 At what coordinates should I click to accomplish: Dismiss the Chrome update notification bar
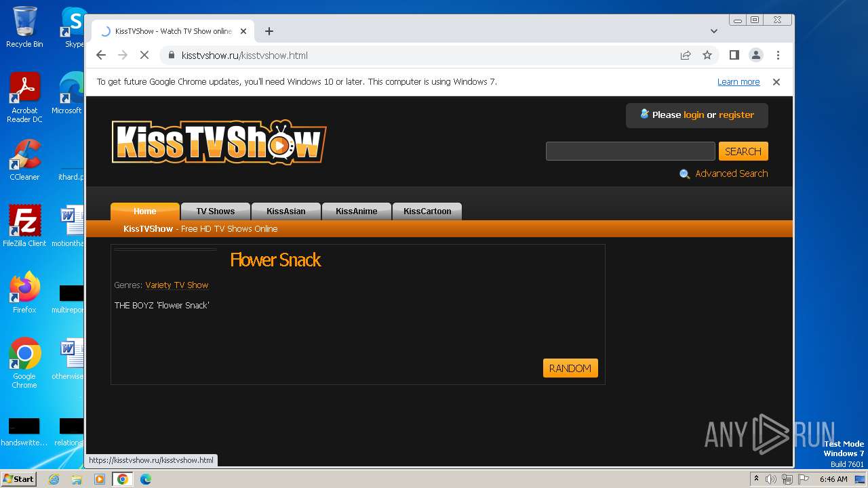coord(776,82)
